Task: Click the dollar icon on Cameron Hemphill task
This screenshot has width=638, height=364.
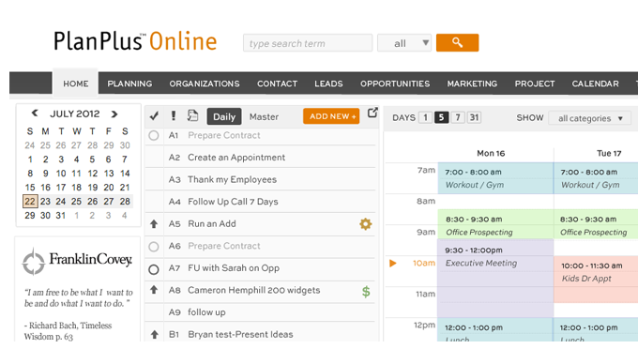Action: 366,292
